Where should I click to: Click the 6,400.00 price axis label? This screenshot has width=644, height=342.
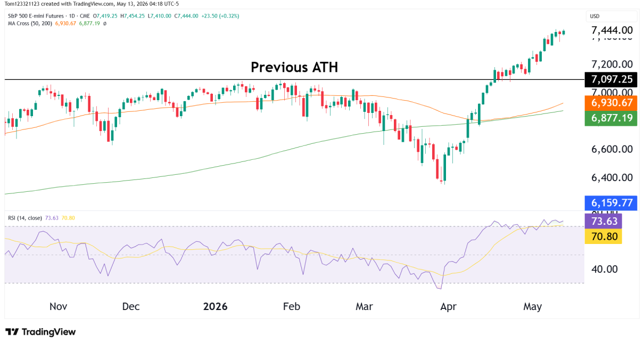coord(612,177)
